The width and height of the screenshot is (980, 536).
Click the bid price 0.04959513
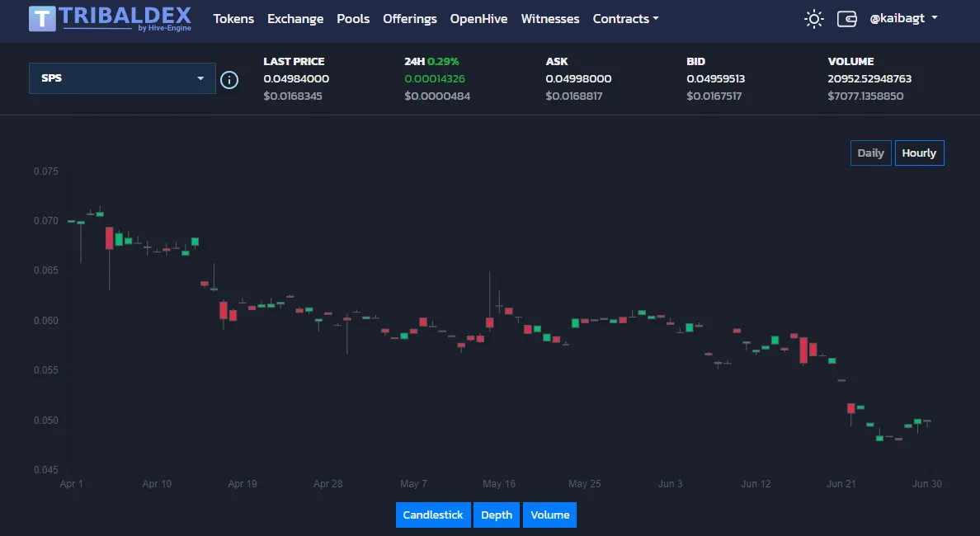(x=716, y=78)
